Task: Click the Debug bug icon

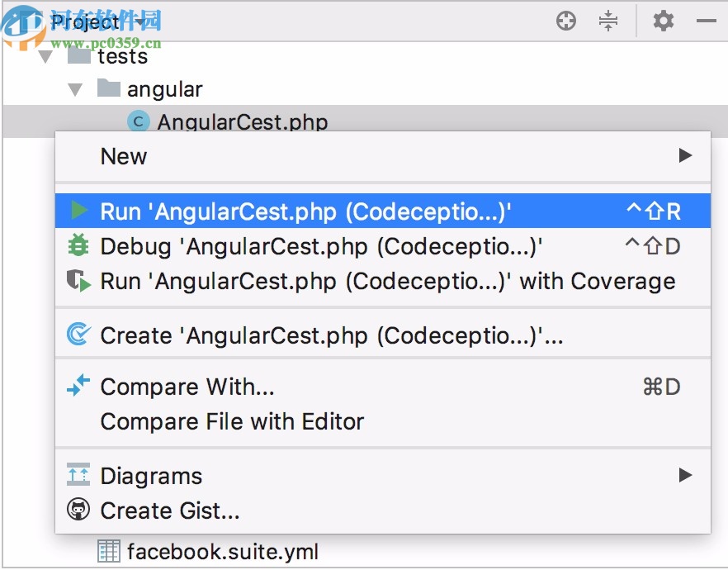Action: (x=79, y=245)
